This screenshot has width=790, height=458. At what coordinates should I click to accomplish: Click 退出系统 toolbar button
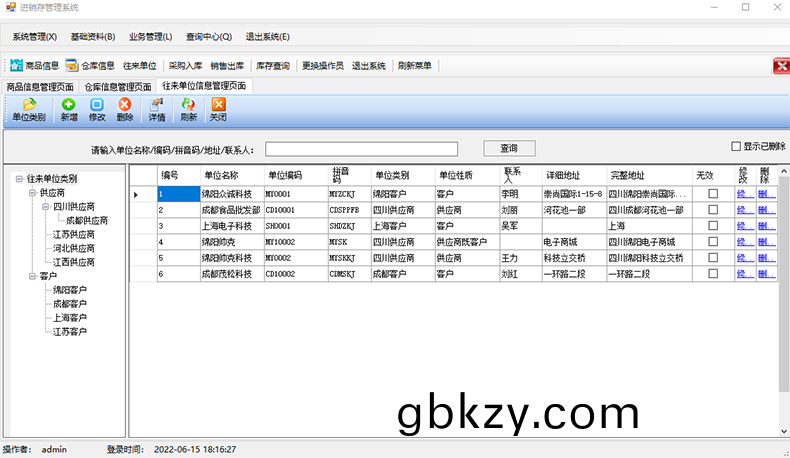pos(369,66)
